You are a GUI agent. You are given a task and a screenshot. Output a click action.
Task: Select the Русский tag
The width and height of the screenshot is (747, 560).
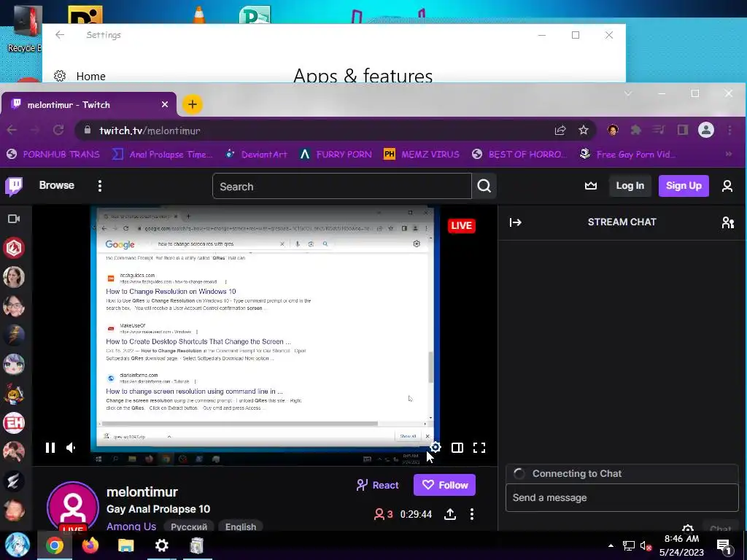coord(189,526)
